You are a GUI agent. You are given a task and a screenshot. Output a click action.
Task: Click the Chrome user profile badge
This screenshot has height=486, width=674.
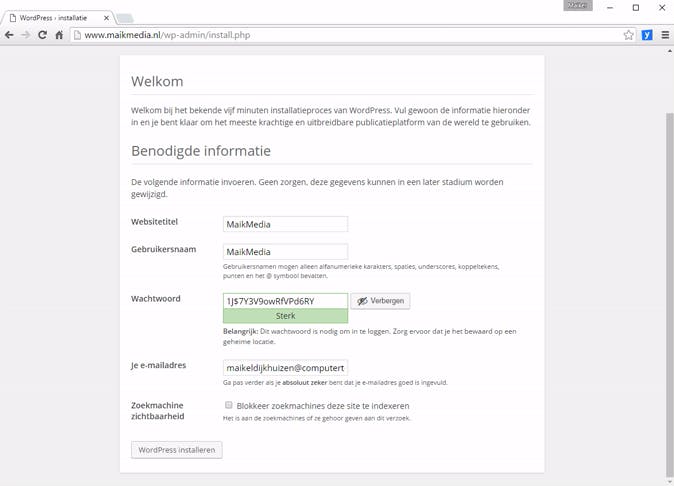578,6
